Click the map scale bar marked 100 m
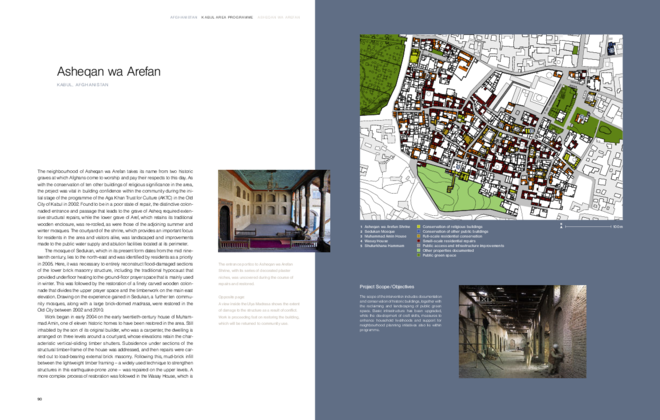This screenshot has height=420, width=660. [593, 227]
